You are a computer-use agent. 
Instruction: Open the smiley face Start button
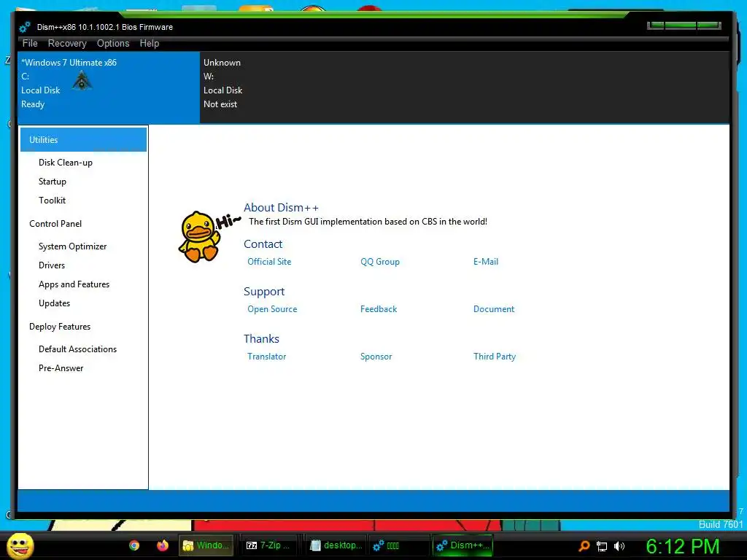(x=20, y=545)
